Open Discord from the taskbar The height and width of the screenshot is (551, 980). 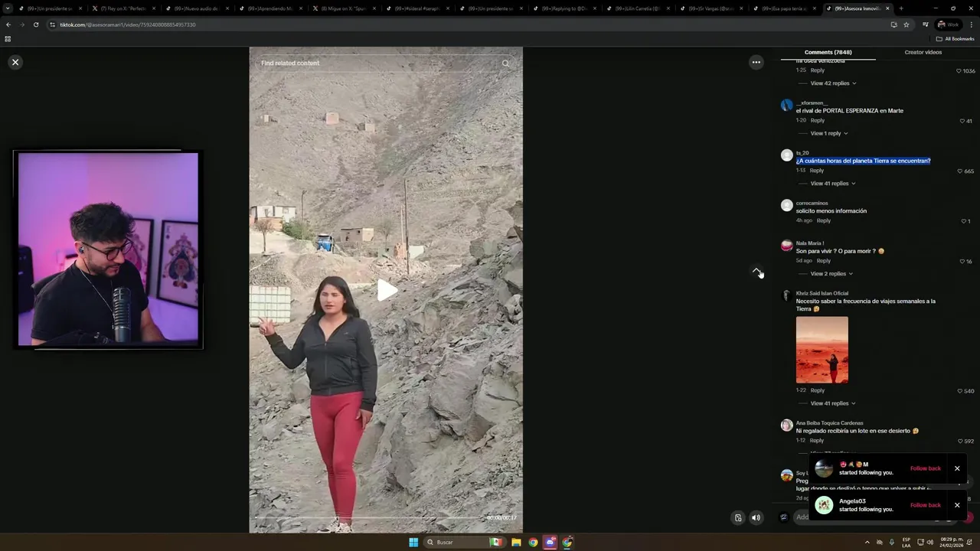550,542
